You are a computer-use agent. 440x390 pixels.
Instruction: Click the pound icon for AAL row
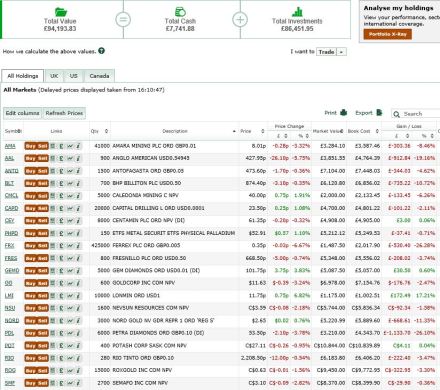(x=61, y=158)
